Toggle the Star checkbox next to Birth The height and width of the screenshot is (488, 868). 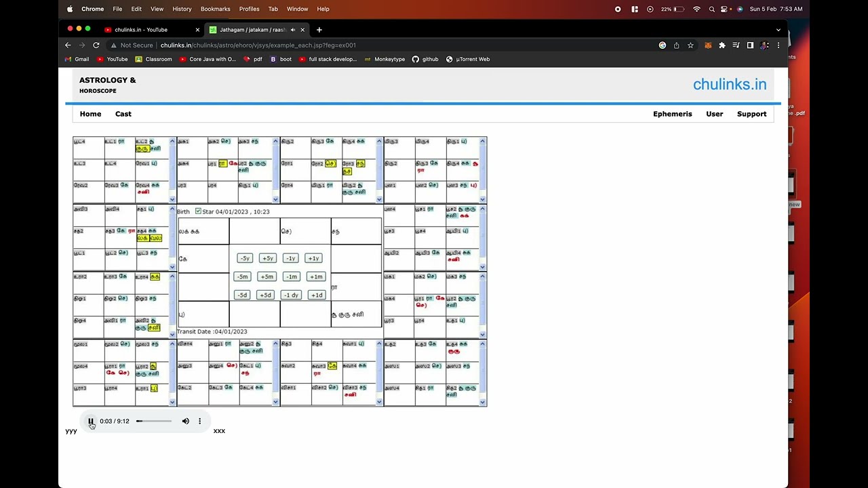pyautogui.click(x=198, y=211)
